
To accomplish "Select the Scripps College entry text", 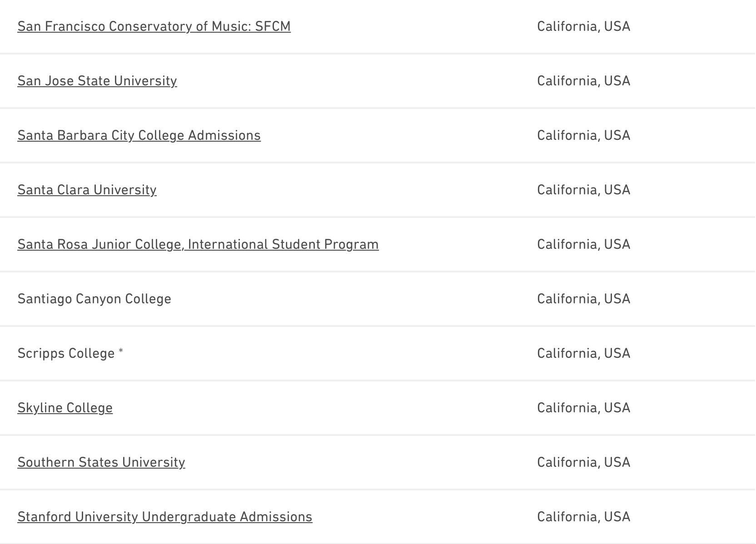I will pos(66,353).
